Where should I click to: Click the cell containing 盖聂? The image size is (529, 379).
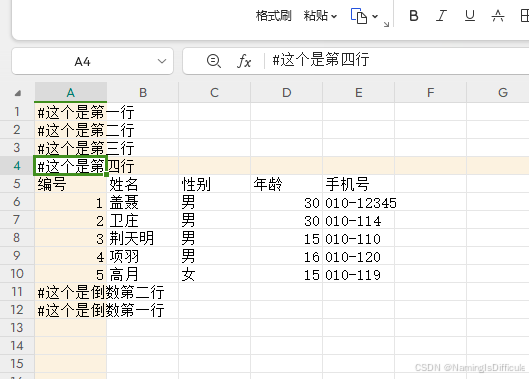pyautogui.click(x=143, y=202)
